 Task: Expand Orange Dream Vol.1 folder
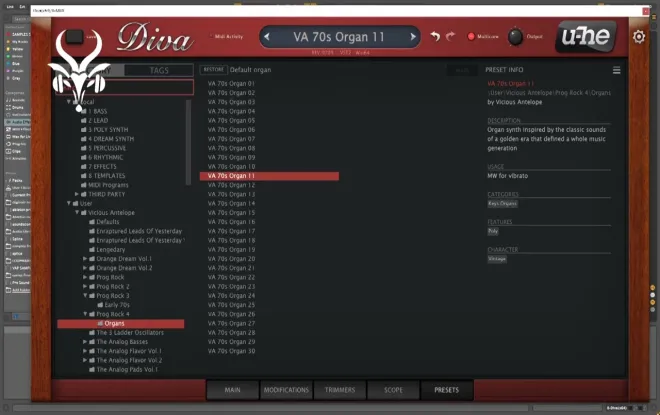click(x=85, y=259)
